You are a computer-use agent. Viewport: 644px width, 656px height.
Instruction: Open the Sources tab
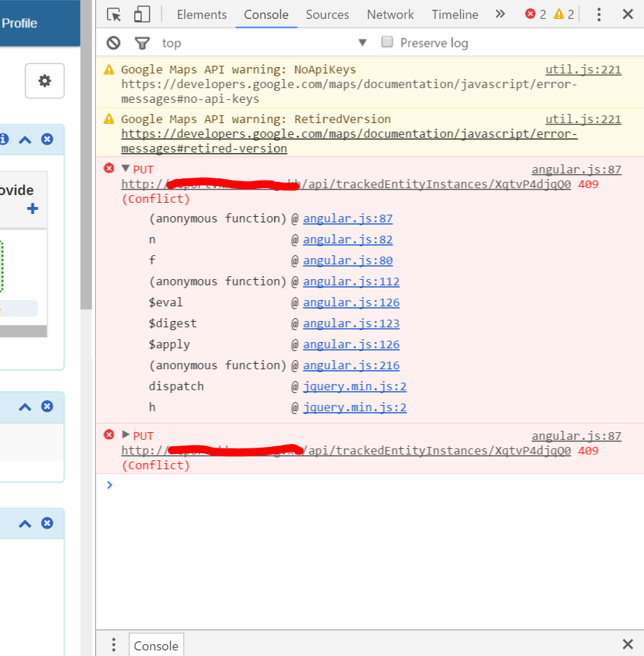coord(327,15)
